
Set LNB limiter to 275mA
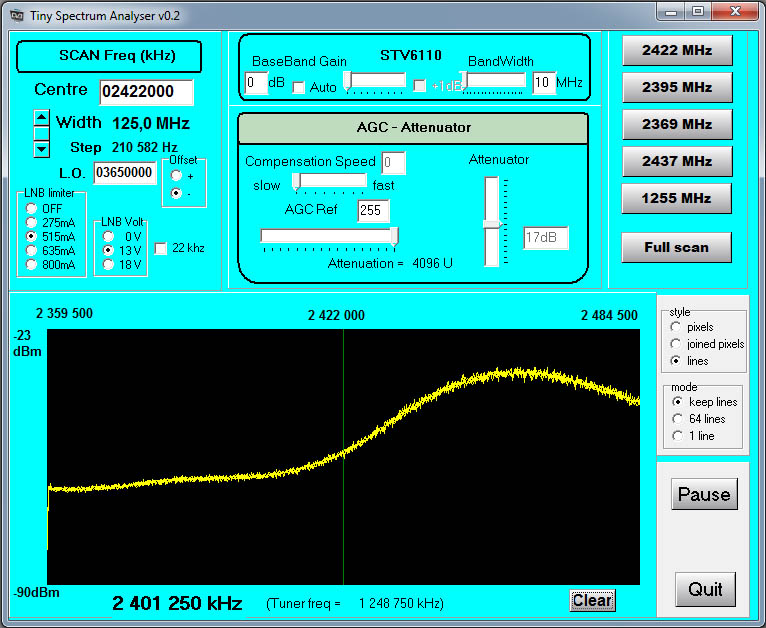click(x=32, y=222)
